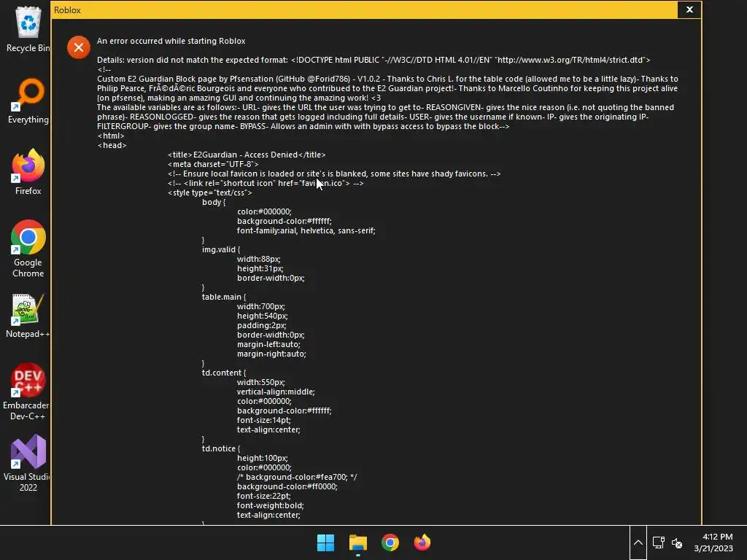The height and width of the screenshot is (560, 747).
Task: Click the "<head>" tag line
Action: point(112,145)
